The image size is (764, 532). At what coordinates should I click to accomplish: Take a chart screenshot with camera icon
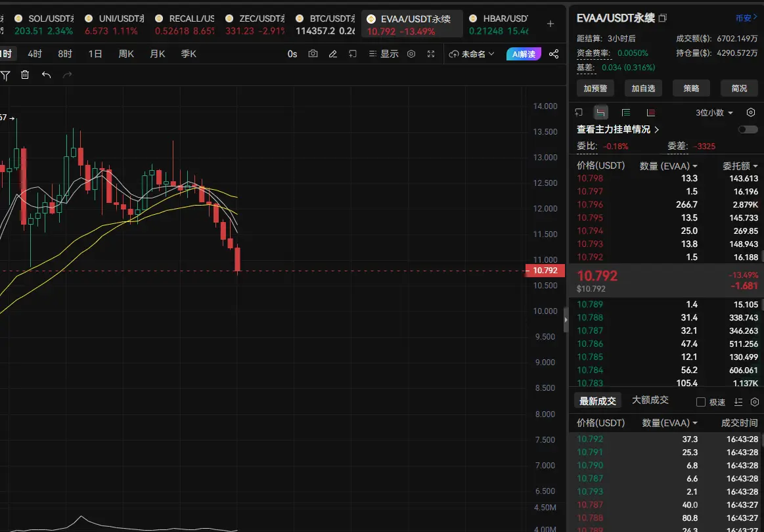coord(313,54)
